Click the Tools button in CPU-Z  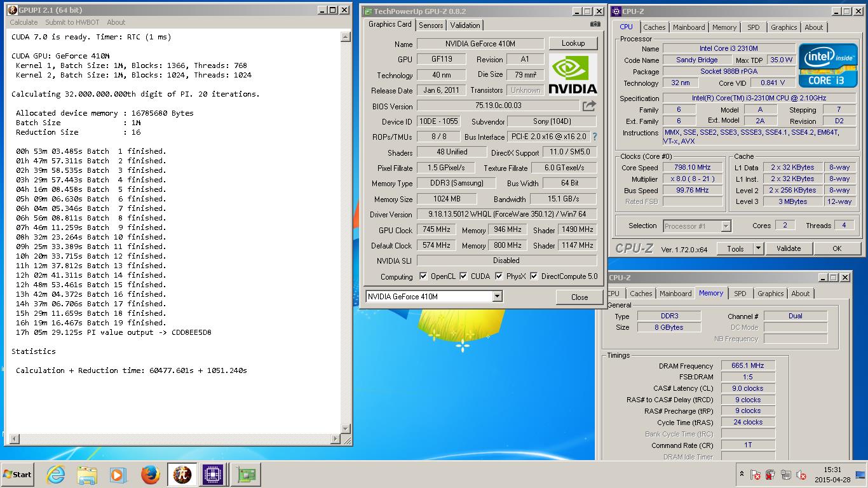(735, 248)
